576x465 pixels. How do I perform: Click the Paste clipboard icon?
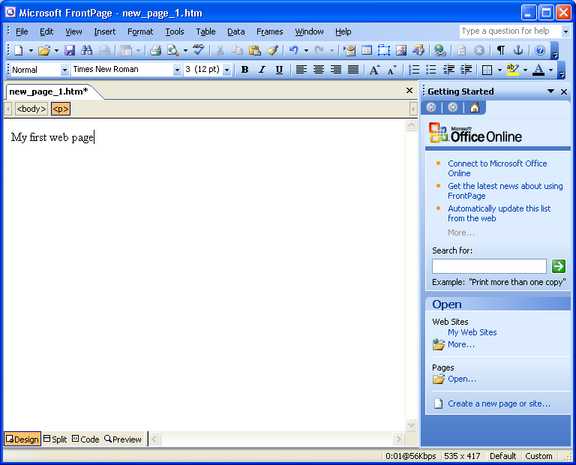click(255, 50)
